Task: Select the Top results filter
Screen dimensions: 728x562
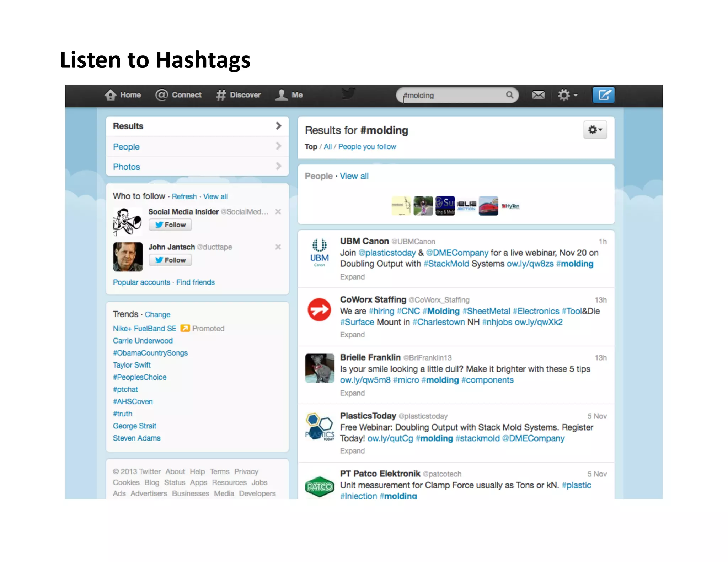Action: tap(311, 147)
